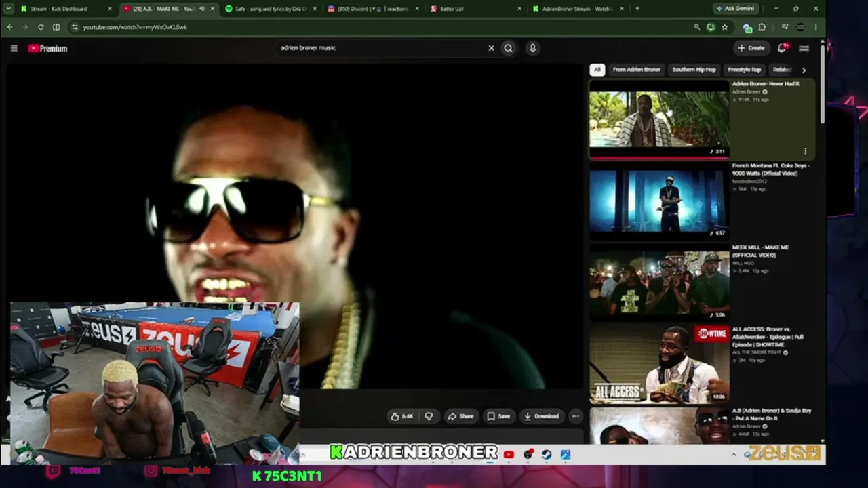The image size is (868, 488).
Task: Switch to AdrienBroner Stream tab
Action: click(x=577, y=9)
